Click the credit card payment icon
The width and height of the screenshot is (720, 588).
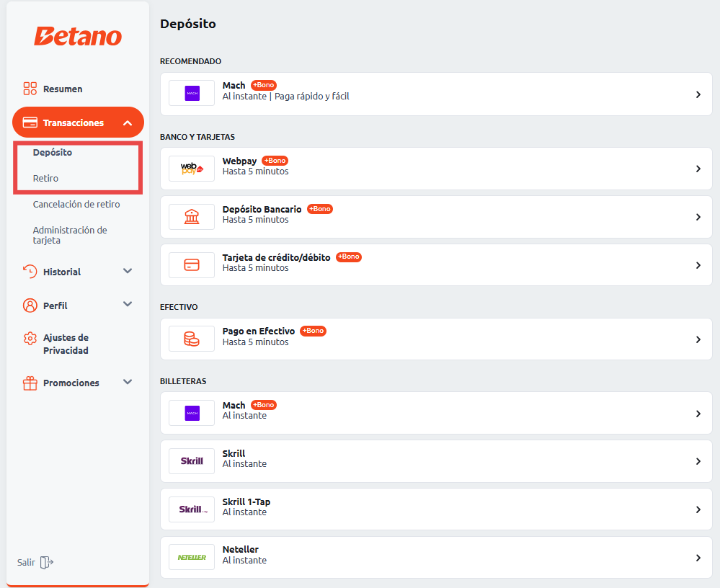point(192,265)
